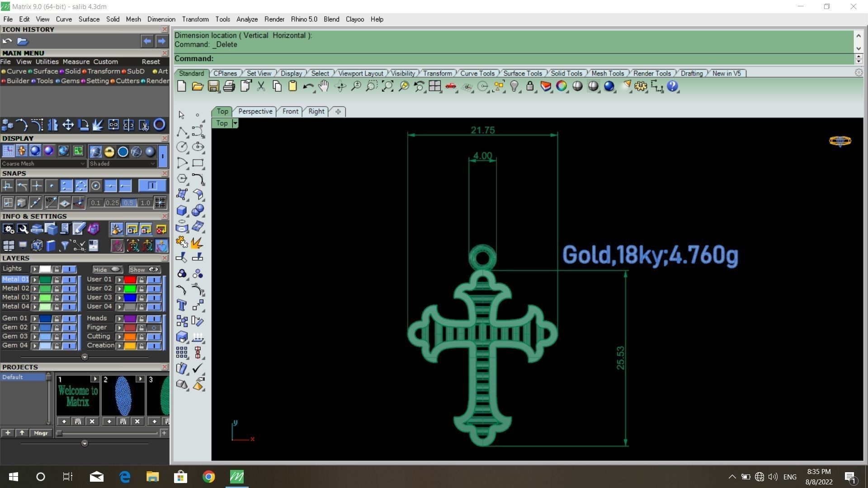Screen dimensions: 868x488
Task: Unlock or lock the Gem 02 layer
Action: [57, 328]
